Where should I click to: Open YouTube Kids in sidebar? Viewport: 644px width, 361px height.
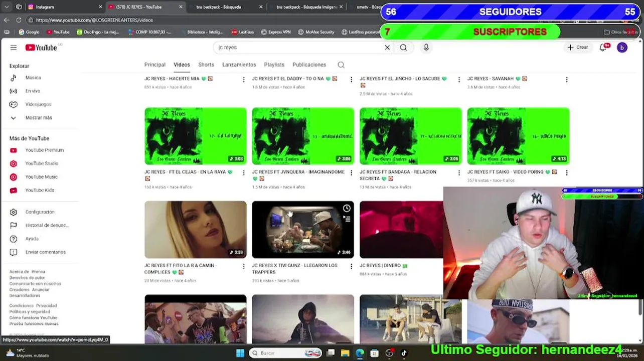click(x=39, y=190)
